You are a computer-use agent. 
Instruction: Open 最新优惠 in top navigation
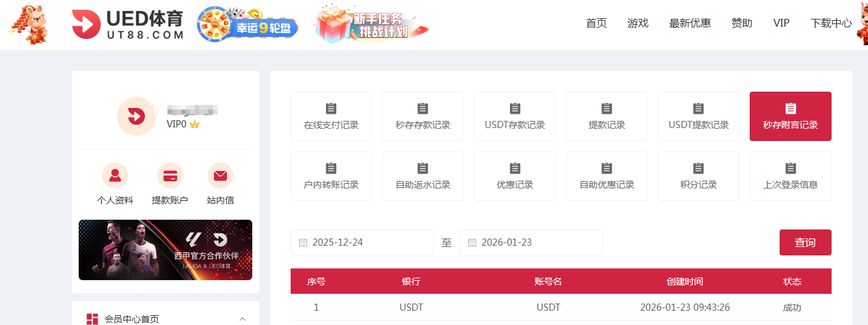point(690,23)
